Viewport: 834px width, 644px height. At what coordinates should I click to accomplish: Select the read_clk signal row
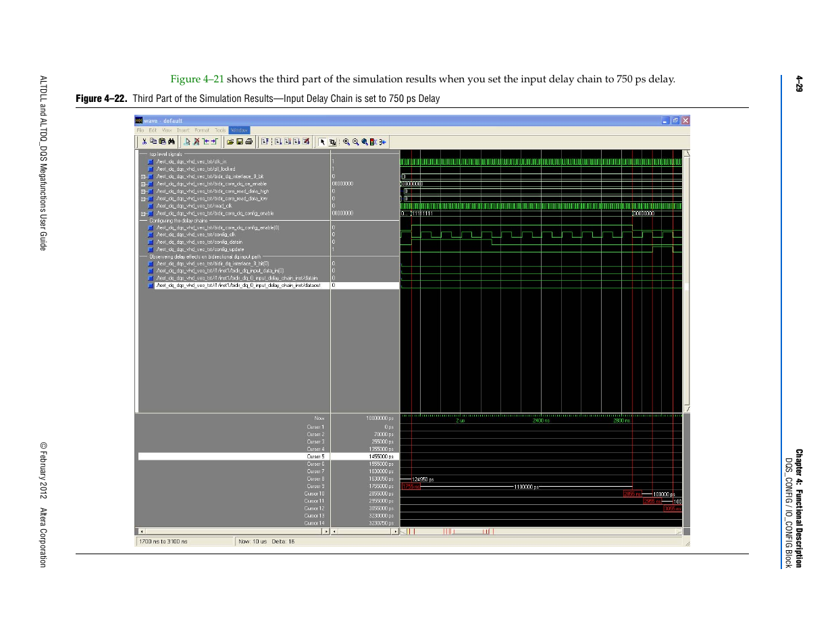coord(194,207)
